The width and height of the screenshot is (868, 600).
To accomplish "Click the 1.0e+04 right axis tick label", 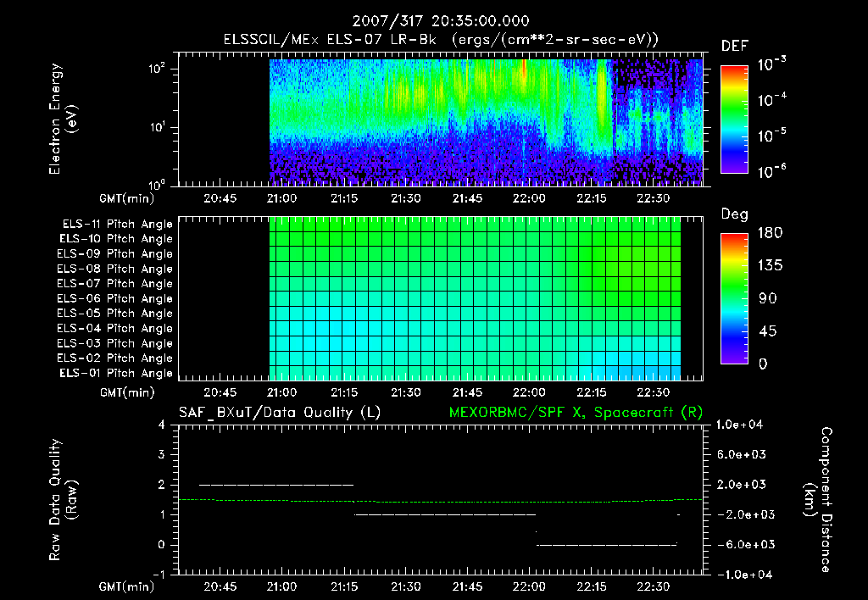I will [739, 425].
